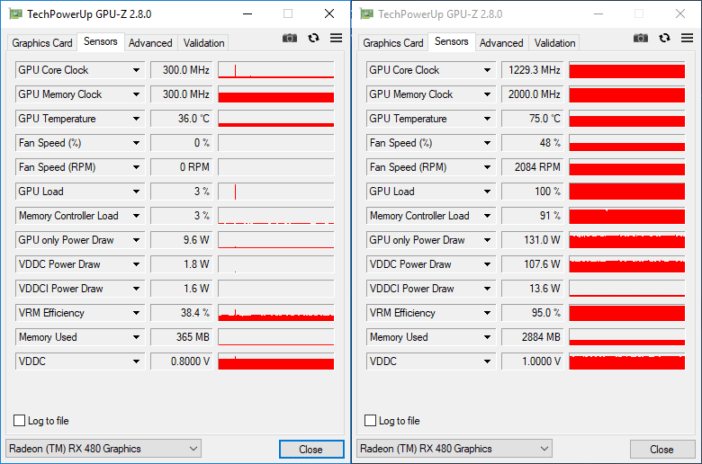Click the GPU Temperature graph in the right window
702x464 pixels.
(x=627, y=119)
